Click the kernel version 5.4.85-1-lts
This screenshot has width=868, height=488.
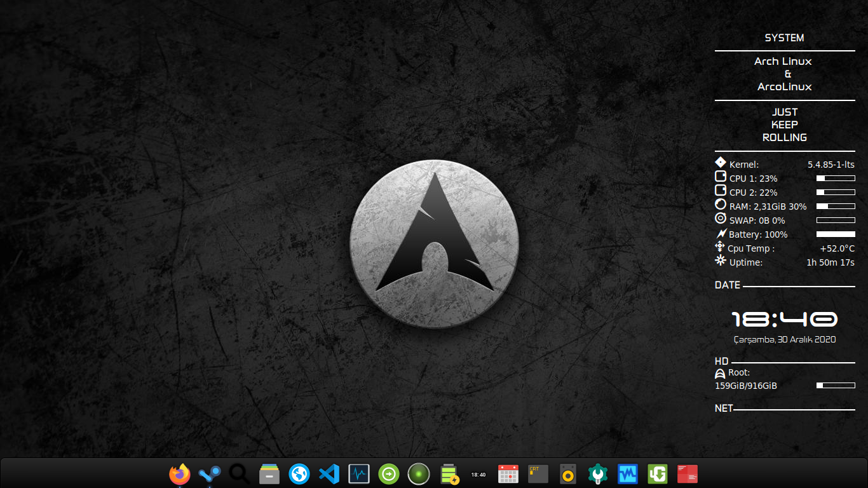(831, 165)
